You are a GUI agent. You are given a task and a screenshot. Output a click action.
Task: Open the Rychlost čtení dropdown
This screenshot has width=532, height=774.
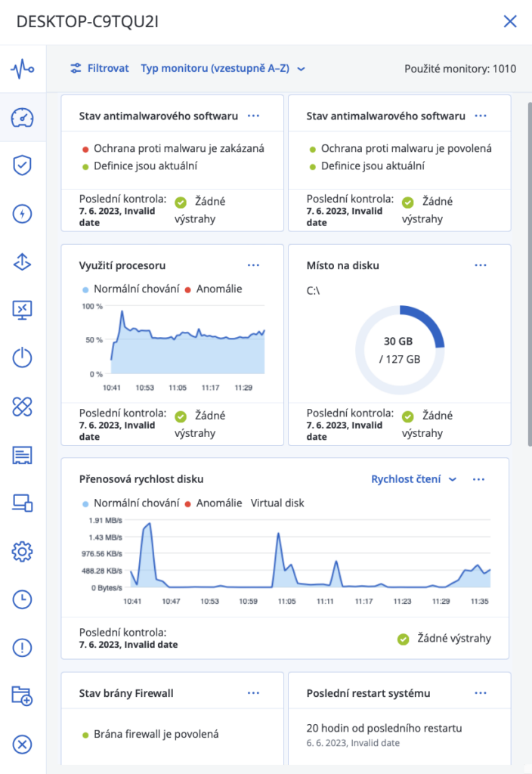coord(414,479)
